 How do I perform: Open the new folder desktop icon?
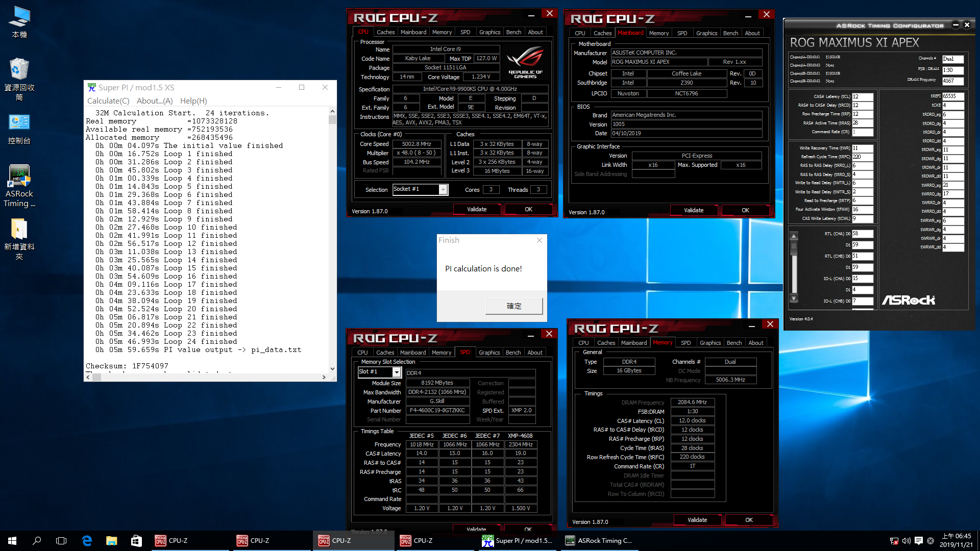tap(19, 239)
